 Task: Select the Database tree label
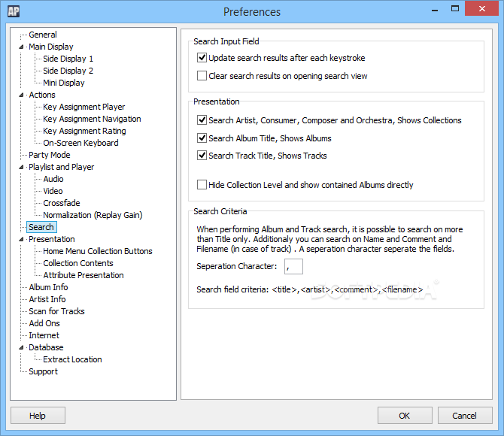[x=46, y=347]
